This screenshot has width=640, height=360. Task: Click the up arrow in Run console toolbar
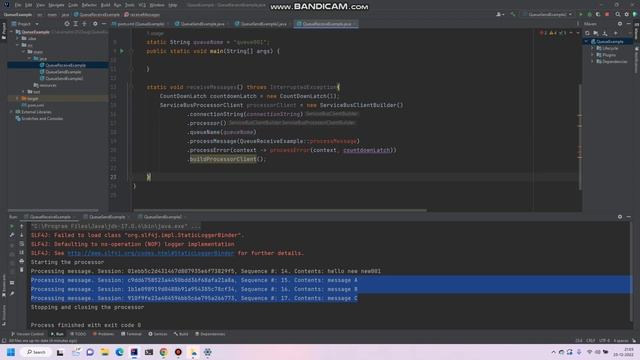pos(22,226)
